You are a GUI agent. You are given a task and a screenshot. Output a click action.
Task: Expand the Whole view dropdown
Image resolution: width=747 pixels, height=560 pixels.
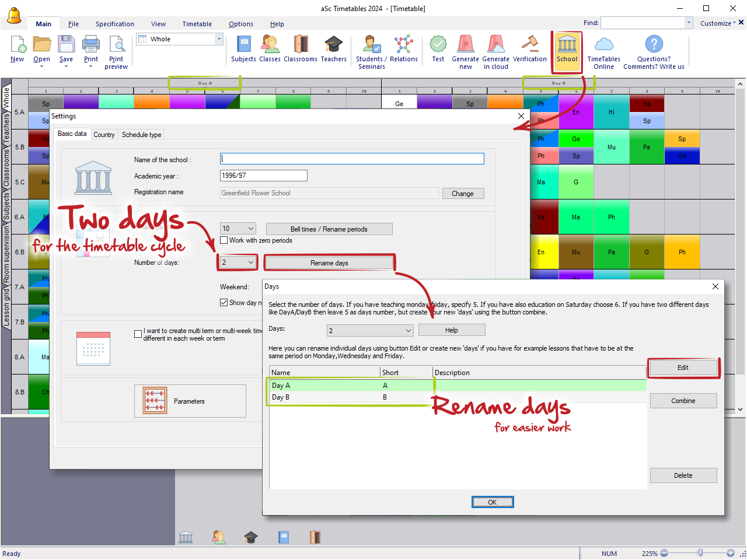coord(219,39)
